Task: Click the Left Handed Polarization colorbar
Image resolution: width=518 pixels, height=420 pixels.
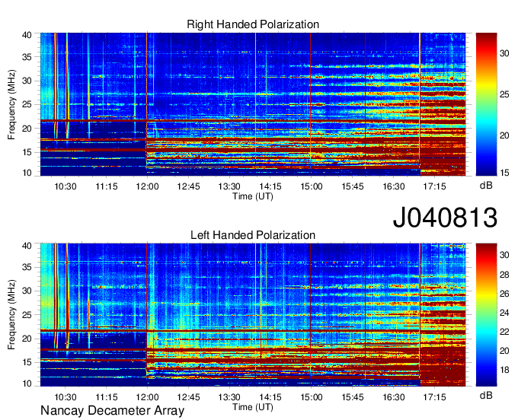Action: 486,315
